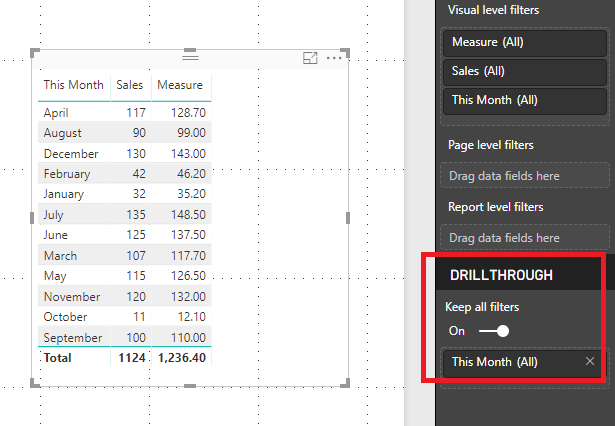Sort by the Sales column header
This screenshot has width=615, height=426.
130,85
